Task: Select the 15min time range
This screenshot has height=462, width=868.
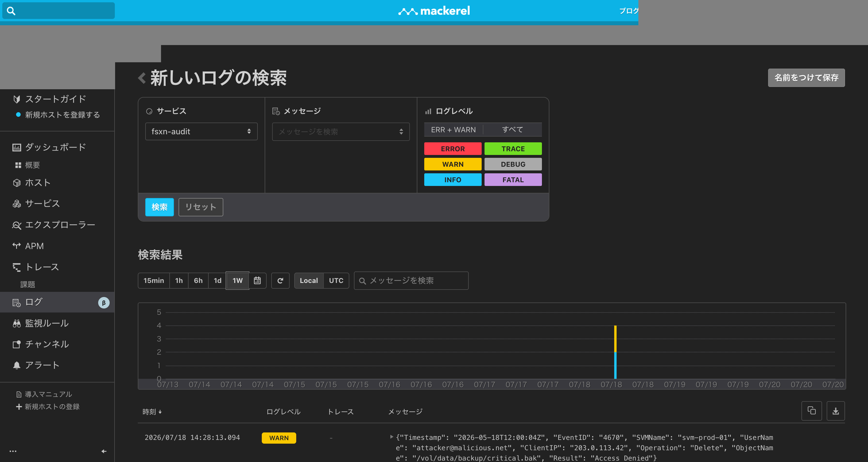Action: pyautogui.click(x=154, y=280)
